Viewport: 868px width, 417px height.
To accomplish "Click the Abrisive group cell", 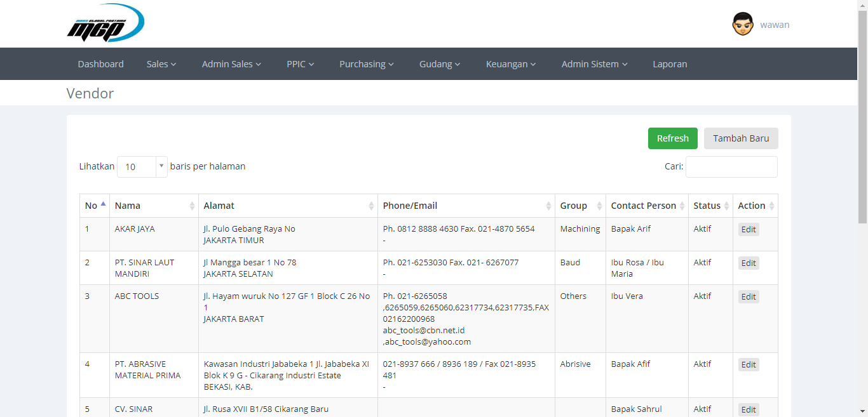I will 580,375.
